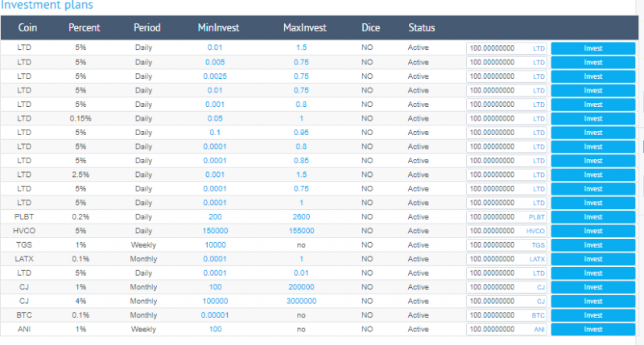644x345 pixels.
Task: Click Invest button for the TGS weekly plan
Action: pos(593,245)
